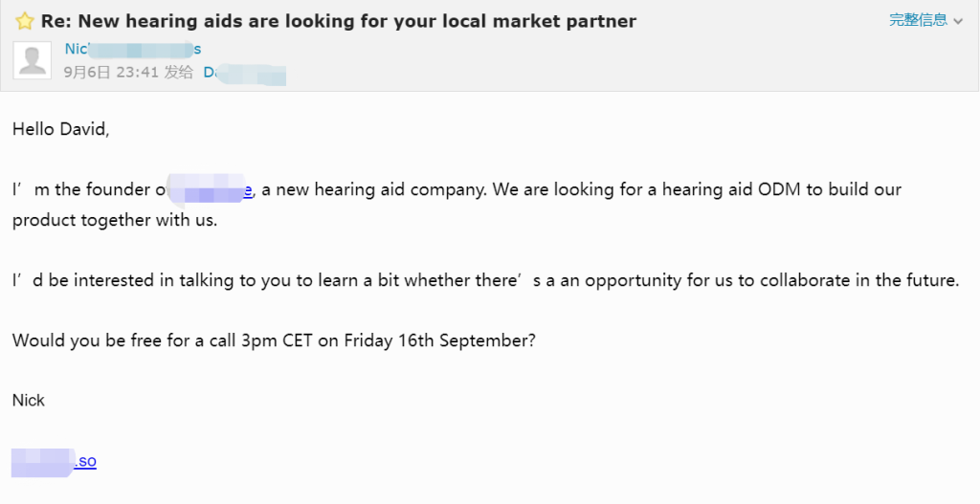Image resolution: width=980 pixels, height=504 pixels.
Task: Click the 9月6日 23:41 timestamp
Action: [x=111, y=73]
